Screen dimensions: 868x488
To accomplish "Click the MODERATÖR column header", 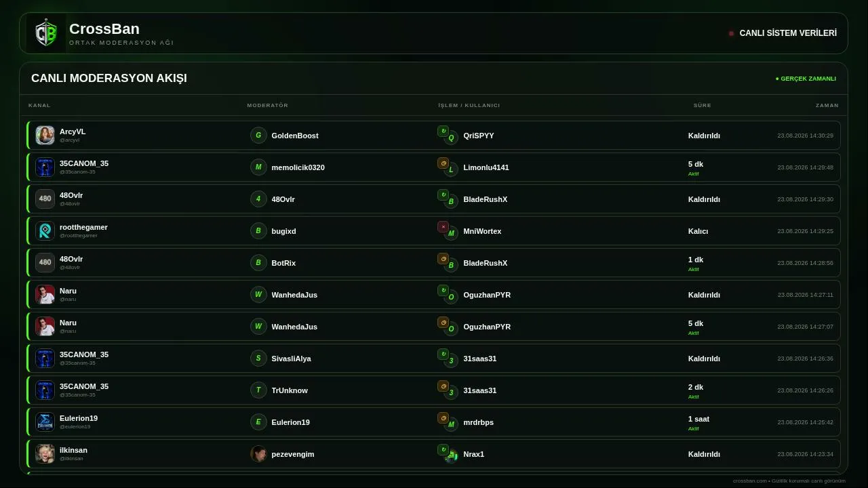I will (268, 105).
